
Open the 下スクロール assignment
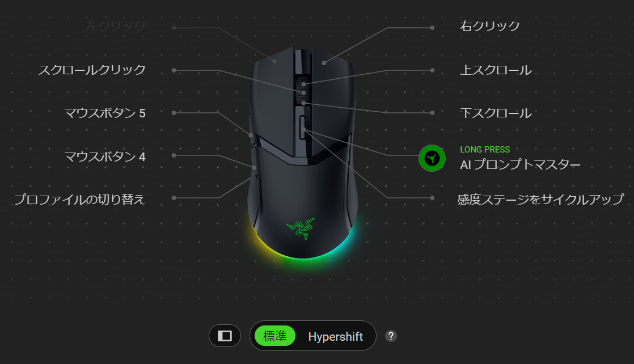(x=496, y=113)
